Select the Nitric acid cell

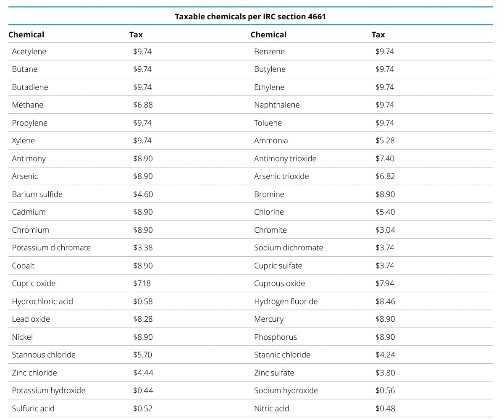tap(271, 409)
